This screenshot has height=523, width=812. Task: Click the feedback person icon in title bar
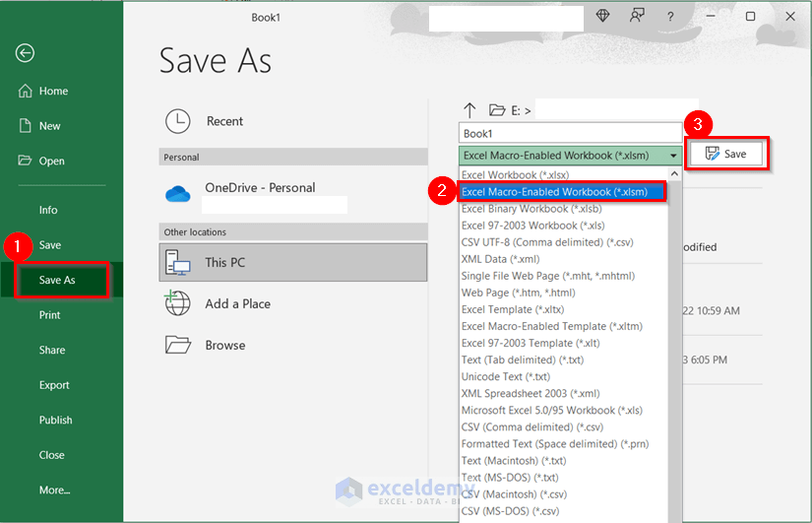pos(637,16)
